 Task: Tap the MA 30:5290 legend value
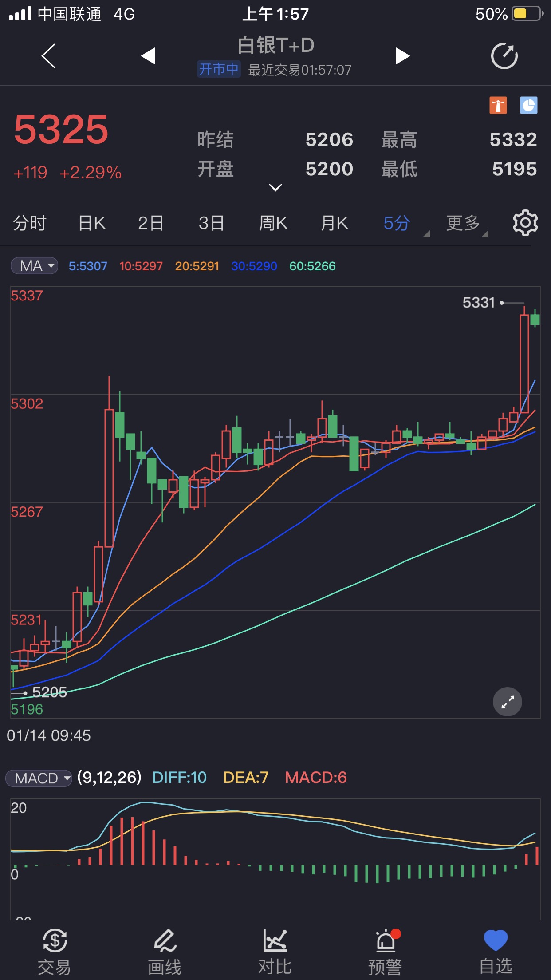tap(254, 266)
